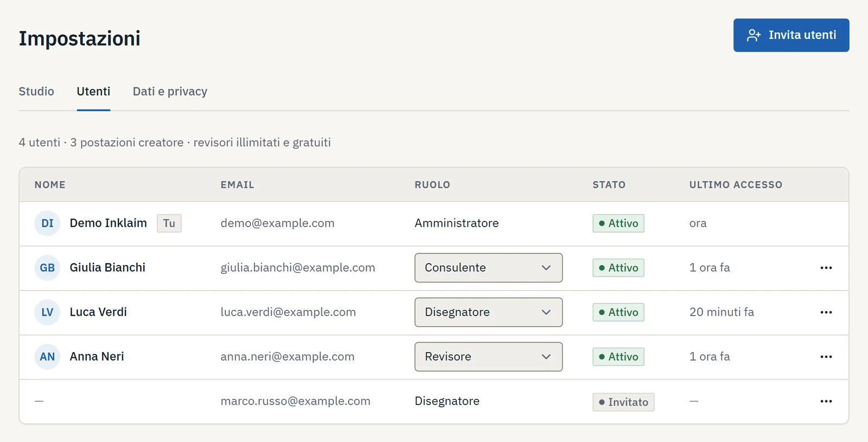The height and width of the screenshot is (442, 868).
Task: Select the name Luca Verdi
Action: click(x=98, y=312)
